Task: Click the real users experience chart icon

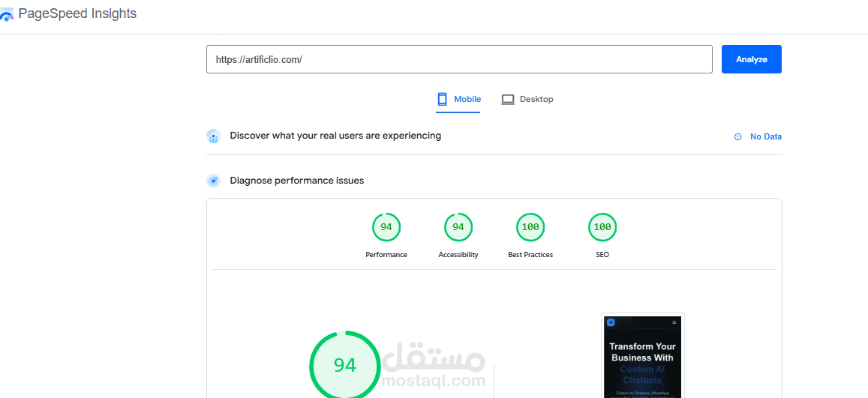Action: [x=214, y=136]
